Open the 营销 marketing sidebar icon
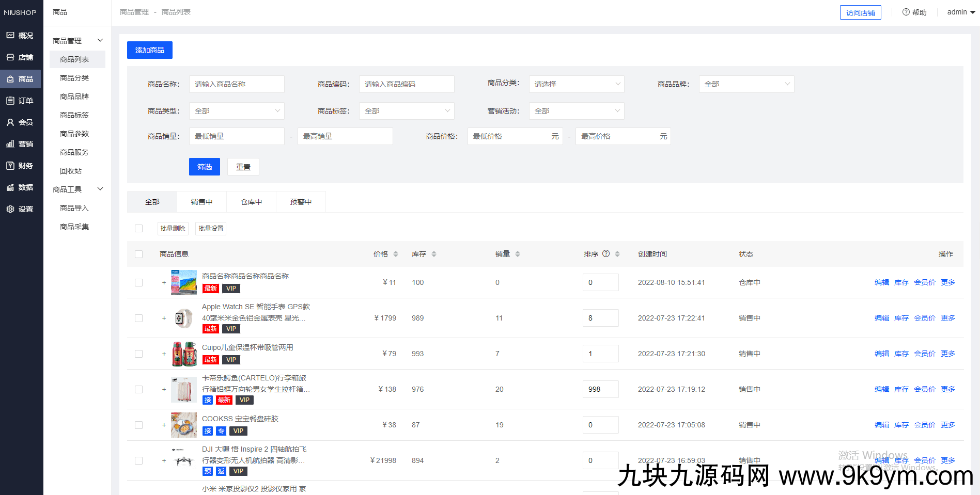 click(x=10, y=144)
